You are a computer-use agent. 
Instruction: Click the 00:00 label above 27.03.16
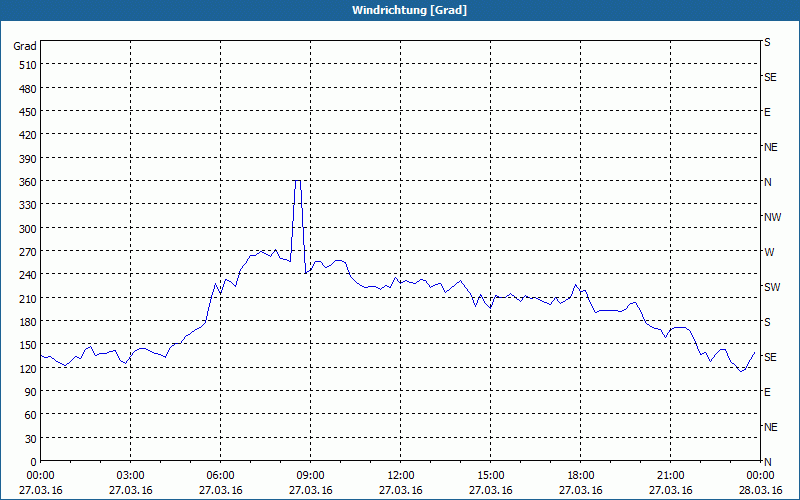pos(40,476)
